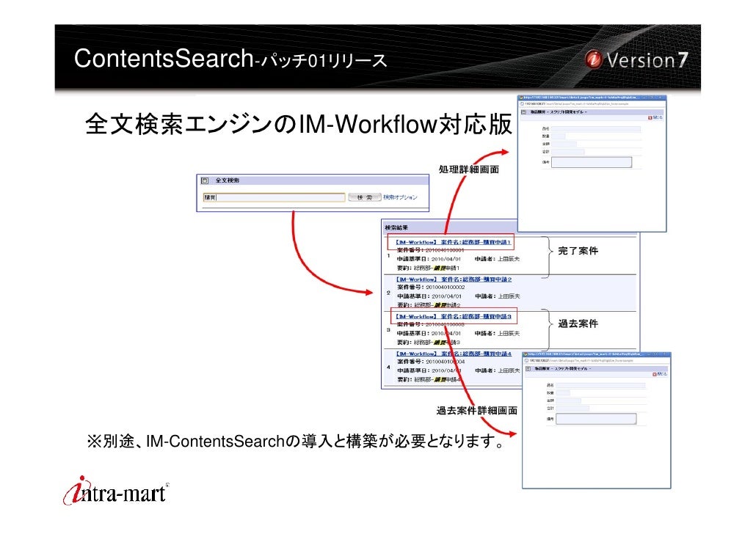
Task: Click the intra-mart logo
Action: [116, 491]
